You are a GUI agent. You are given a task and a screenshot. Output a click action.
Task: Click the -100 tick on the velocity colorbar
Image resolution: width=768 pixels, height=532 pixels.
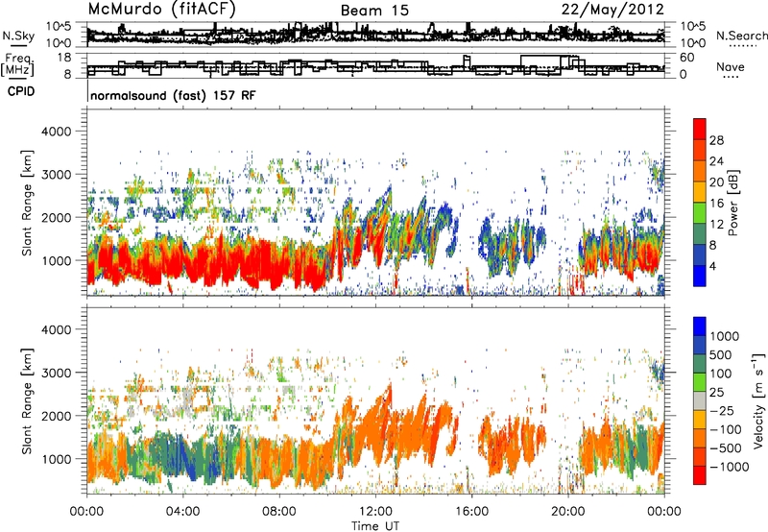(x=726, y=429)
